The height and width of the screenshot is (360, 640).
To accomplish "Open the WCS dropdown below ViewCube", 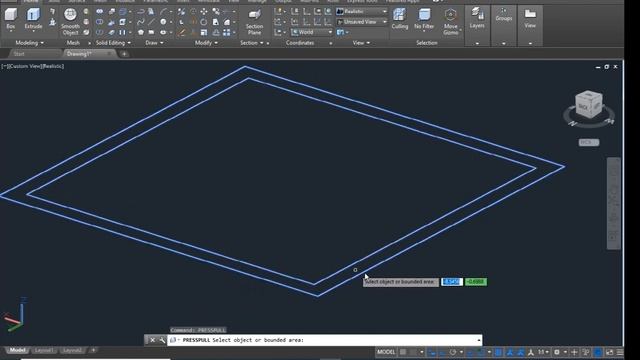I will click(x=589, y=142).
